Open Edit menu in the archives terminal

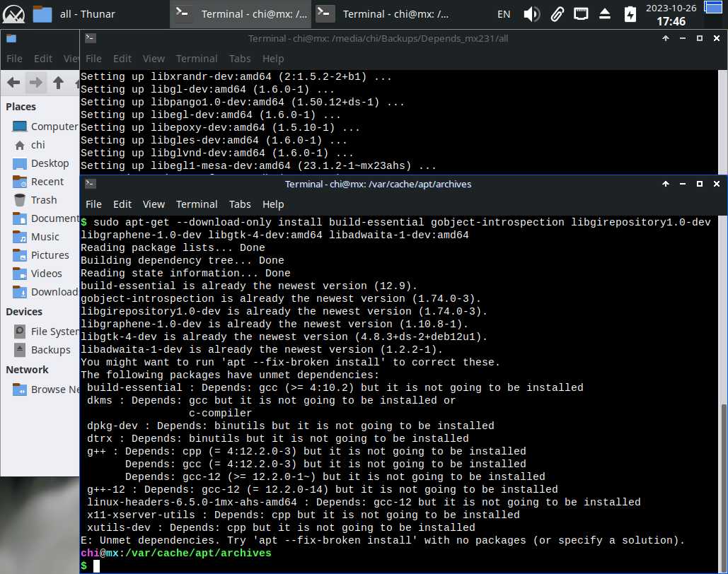(122, 204)
